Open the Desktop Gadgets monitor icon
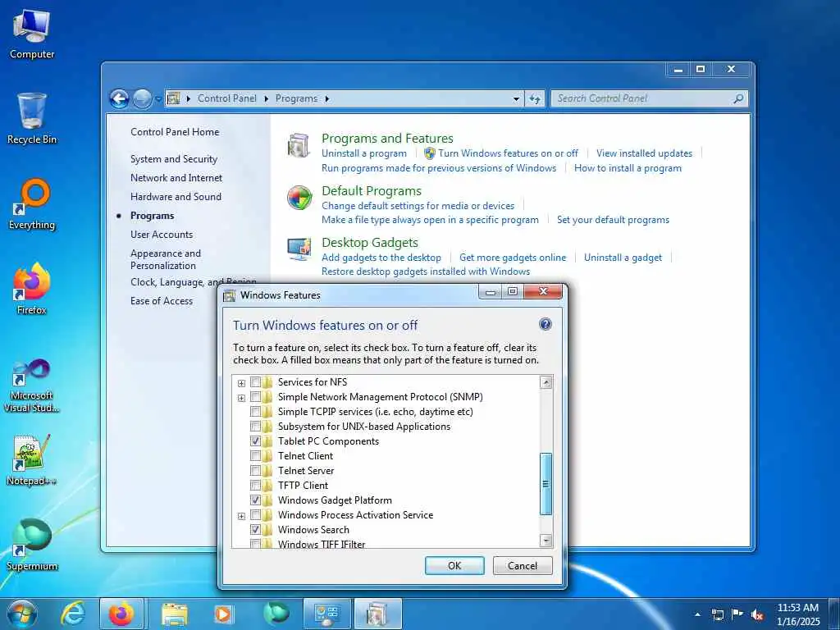This screenshot has height=630, width=840. (x=299, y=249)
